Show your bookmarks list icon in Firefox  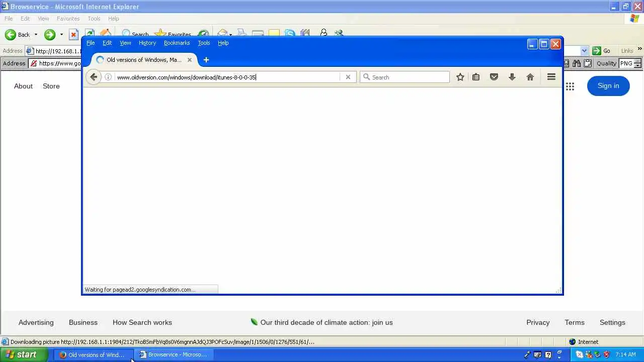(x=476, y=77)
